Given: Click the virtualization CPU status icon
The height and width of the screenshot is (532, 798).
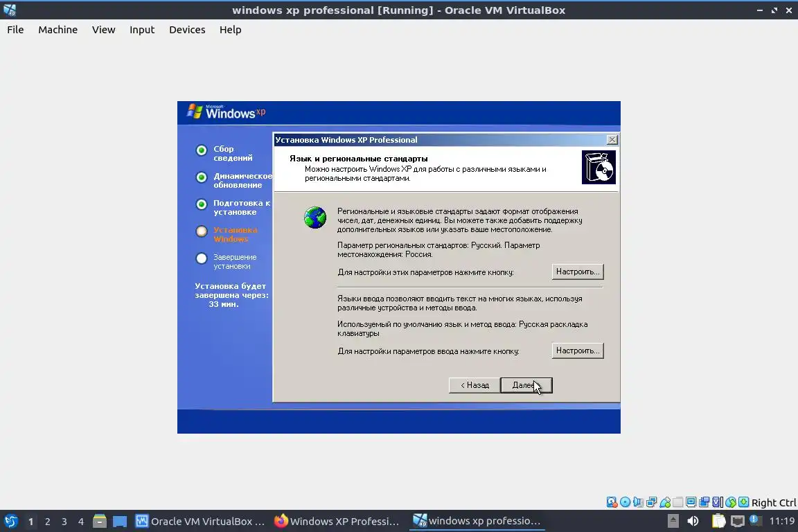Looking at the screenshot, I should click(718, 502).
